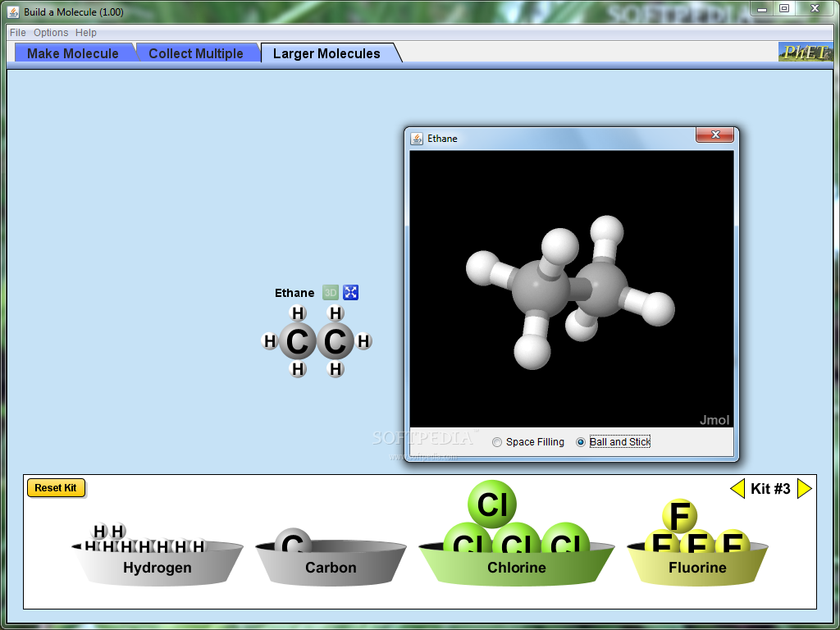Click the Jmol label in viewer
Viewport: 840px width, 630px height.
coord(714,420)
